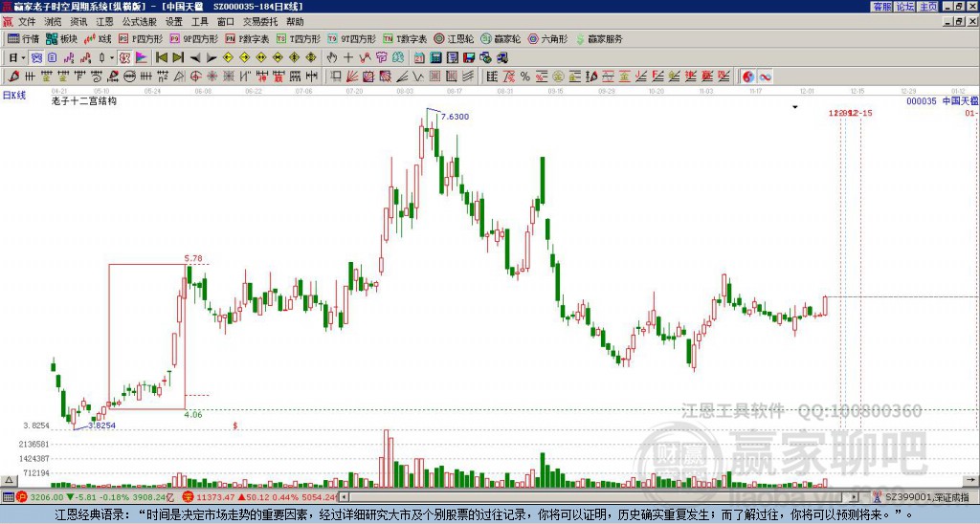Click the 11373.47 index value in status bar
The width and height of the screenshot is (980, 524).
click(x=215, y=497)
